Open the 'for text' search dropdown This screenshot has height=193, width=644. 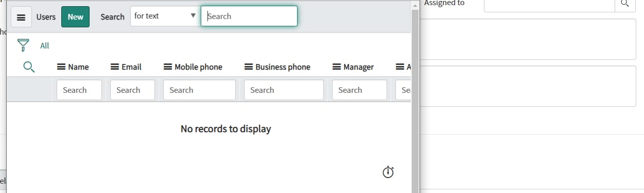point(165,16)
